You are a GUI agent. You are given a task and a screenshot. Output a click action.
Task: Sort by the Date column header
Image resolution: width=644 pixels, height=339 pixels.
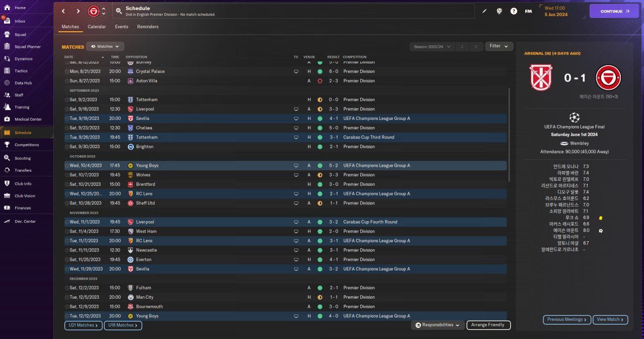[69, 57]
